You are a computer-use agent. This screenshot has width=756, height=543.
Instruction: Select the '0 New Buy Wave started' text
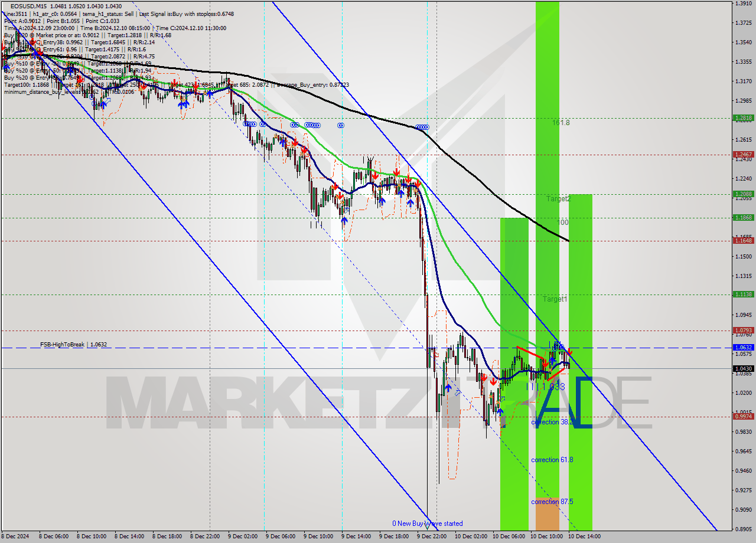[x=428, y=524]
